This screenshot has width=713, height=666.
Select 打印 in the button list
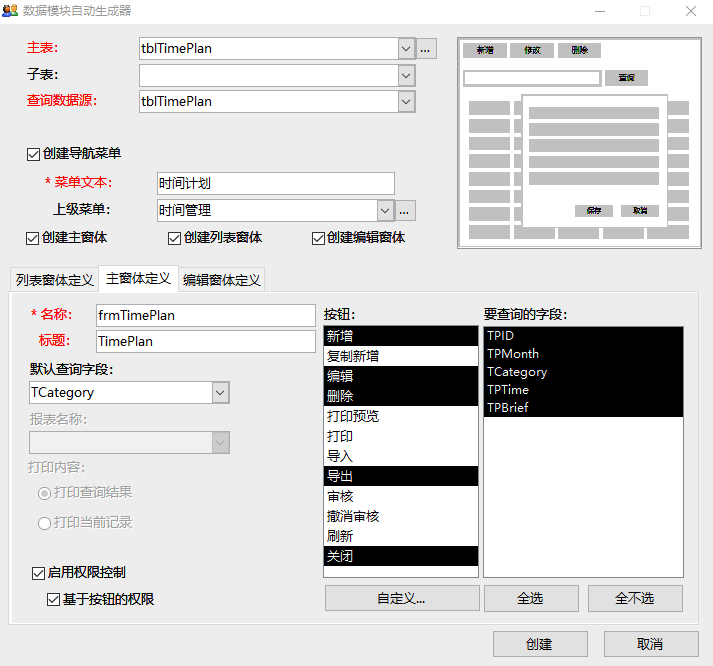point(401,436)
